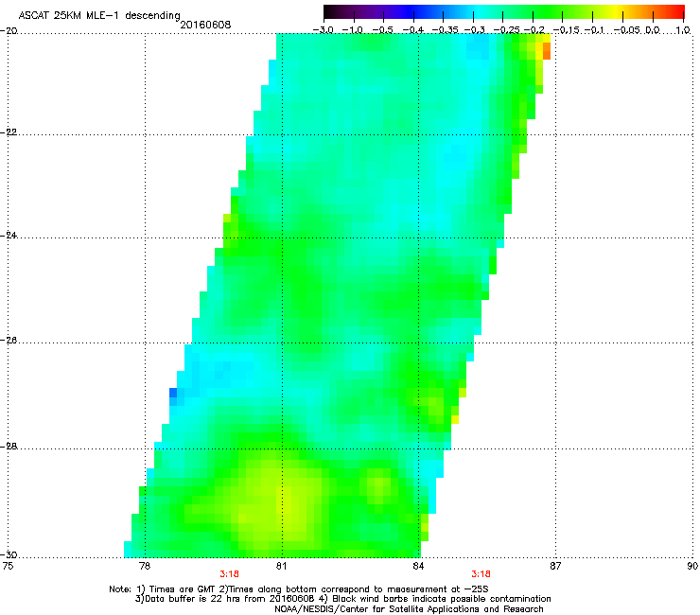Click the dark blue data cell on the swath edge
Image resolution: width=700 pixels, height=615 pixels.
tap(173, 393)
